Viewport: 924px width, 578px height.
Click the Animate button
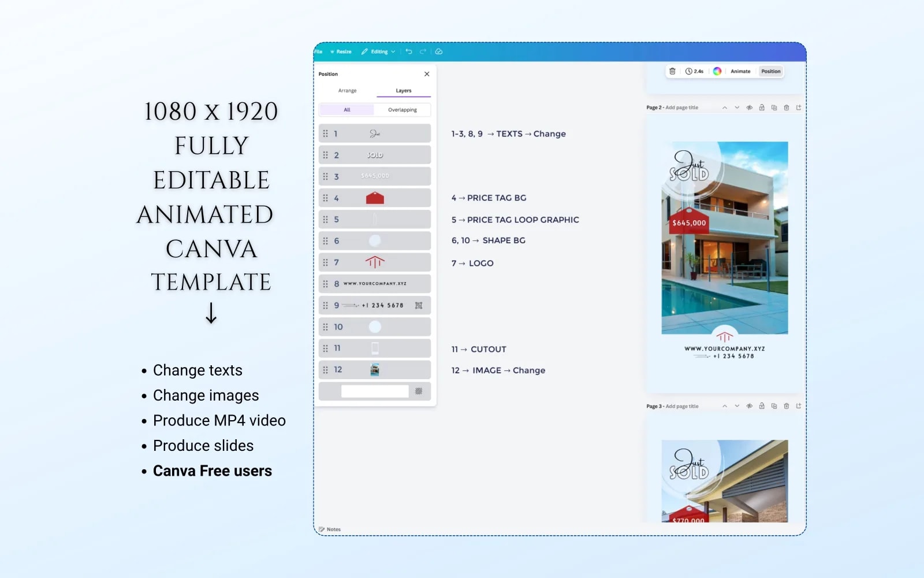[740, 71]
